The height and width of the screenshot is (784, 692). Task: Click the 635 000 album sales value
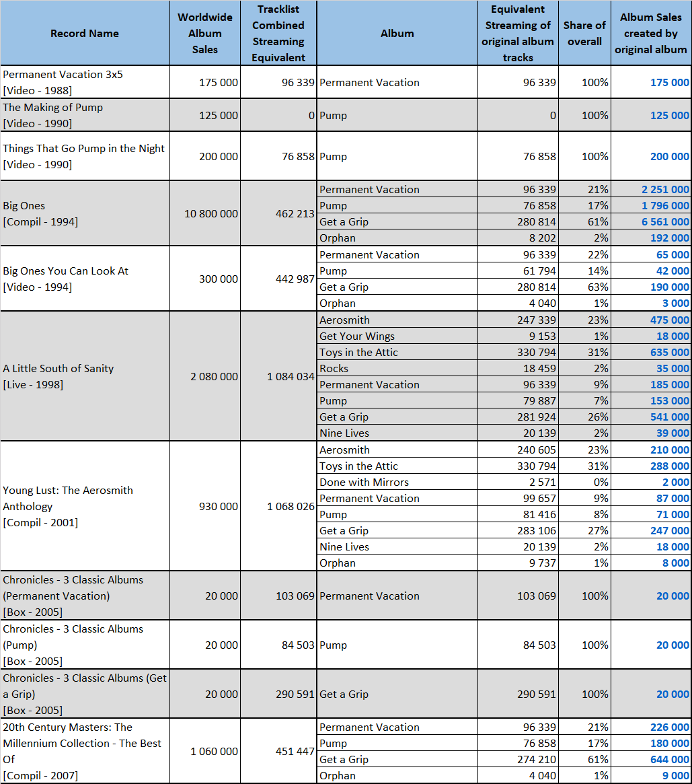pyautogui.click(x=670, y=353)
